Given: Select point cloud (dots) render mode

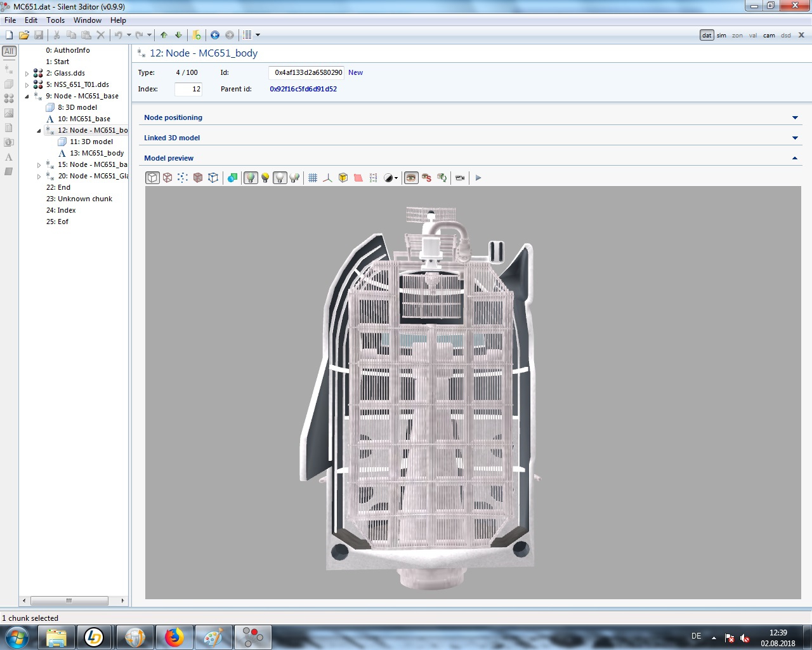Looking at the screenshot, I should (183, 178).
